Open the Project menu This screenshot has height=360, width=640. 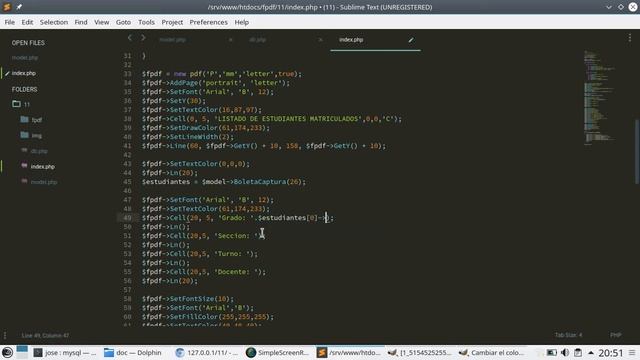[172, 22]
